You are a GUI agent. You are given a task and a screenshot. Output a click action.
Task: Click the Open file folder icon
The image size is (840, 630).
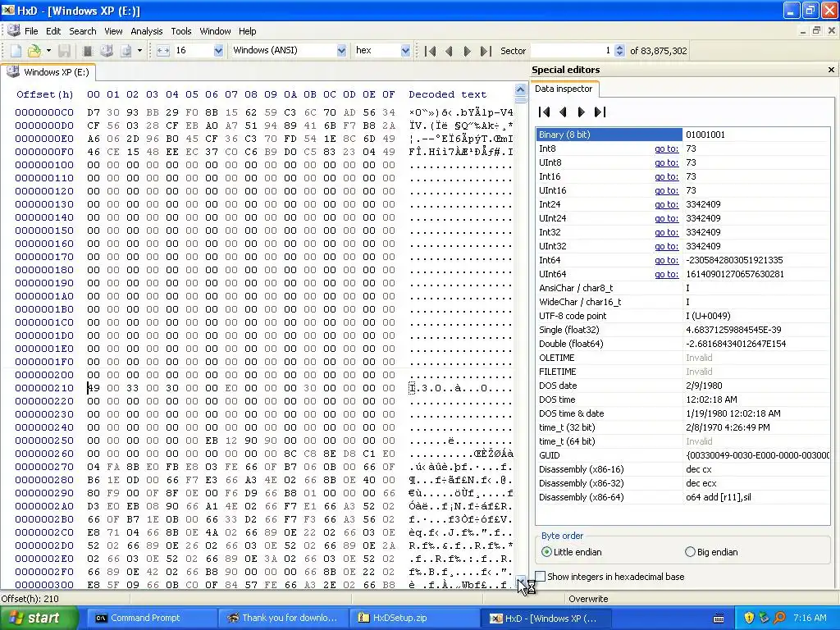tap(34, 51)
